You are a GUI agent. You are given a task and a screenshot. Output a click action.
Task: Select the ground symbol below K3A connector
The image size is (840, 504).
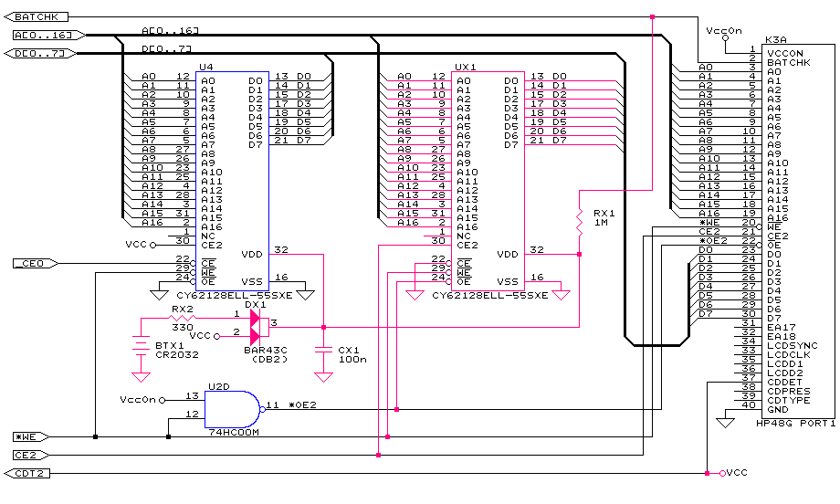pos(726,423)
